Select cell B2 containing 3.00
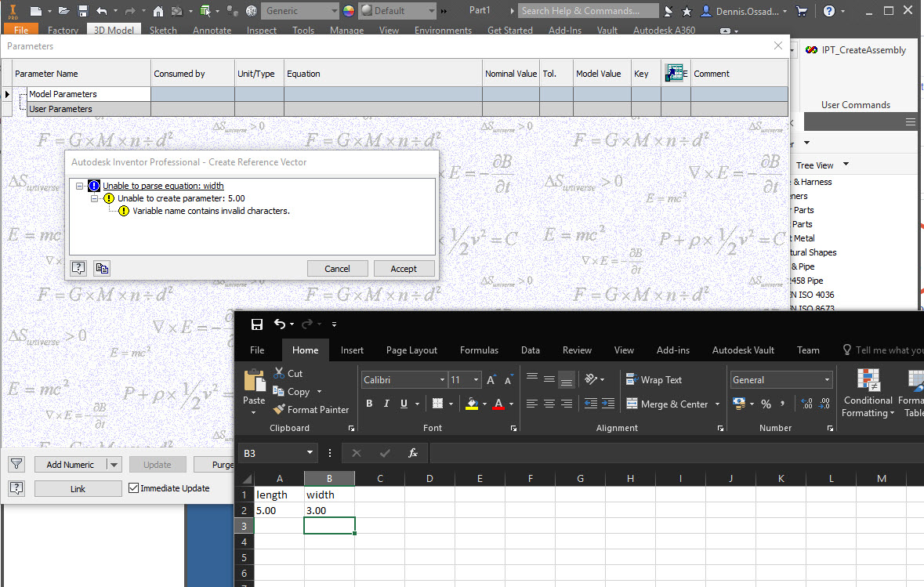The height and width of the screenshot is (587, 924). [329, 510]
